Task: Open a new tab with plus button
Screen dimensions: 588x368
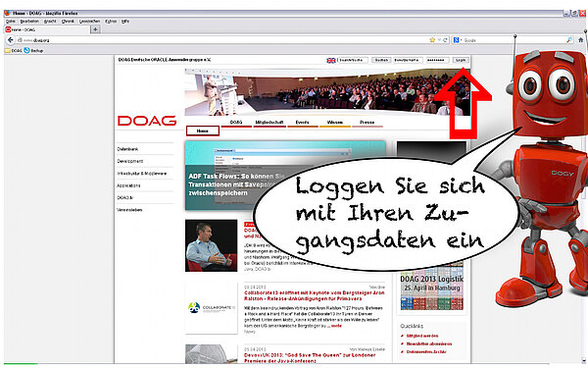Action: coord(95,29)
